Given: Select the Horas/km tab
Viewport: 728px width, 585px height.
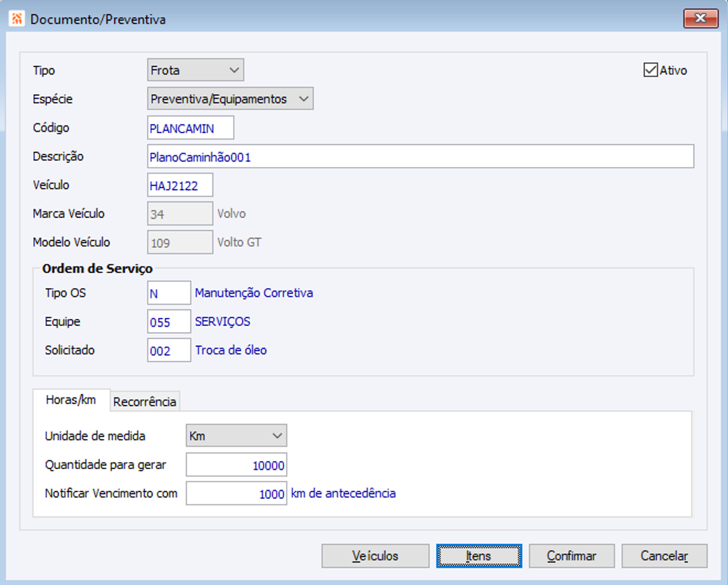Looking at the screenshot, I should (71, 399).
